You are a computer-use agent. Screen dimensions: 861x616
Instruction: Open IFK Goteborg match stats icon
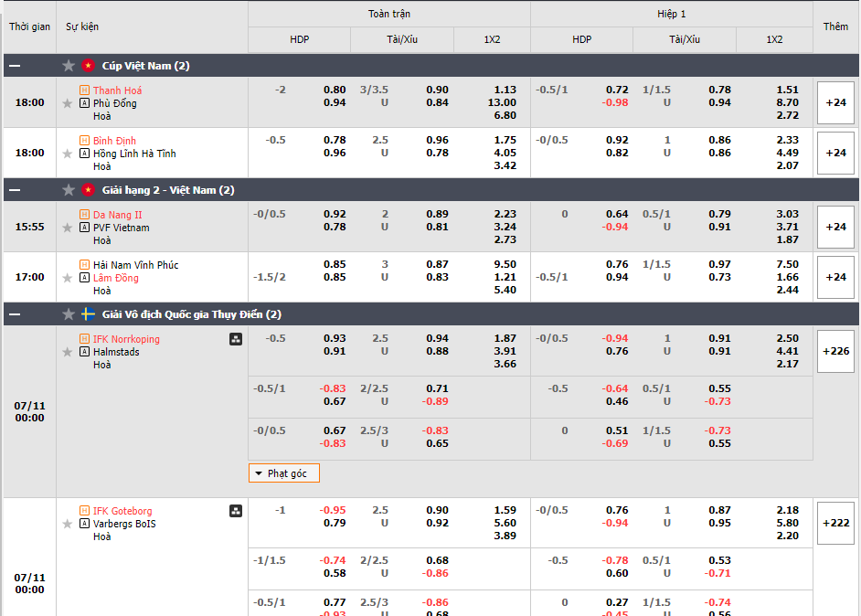point(236,511)
